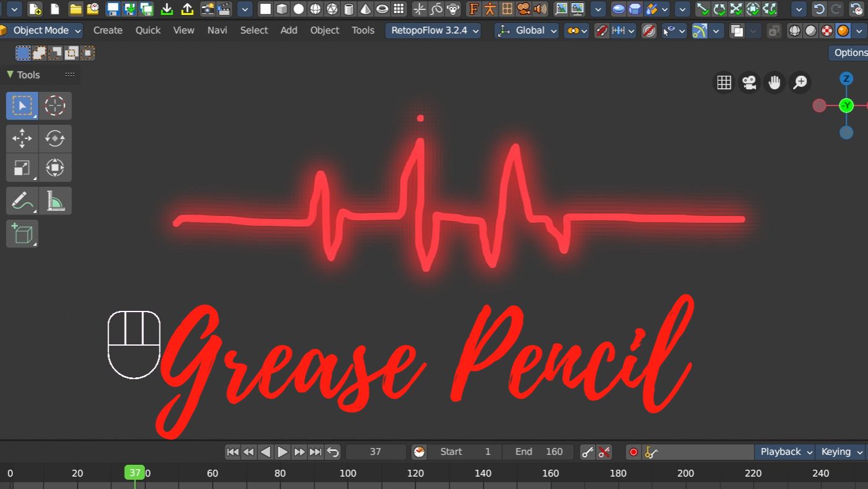Select the Measure tool
Screen dimensions: 868x489
pos(55,201)
